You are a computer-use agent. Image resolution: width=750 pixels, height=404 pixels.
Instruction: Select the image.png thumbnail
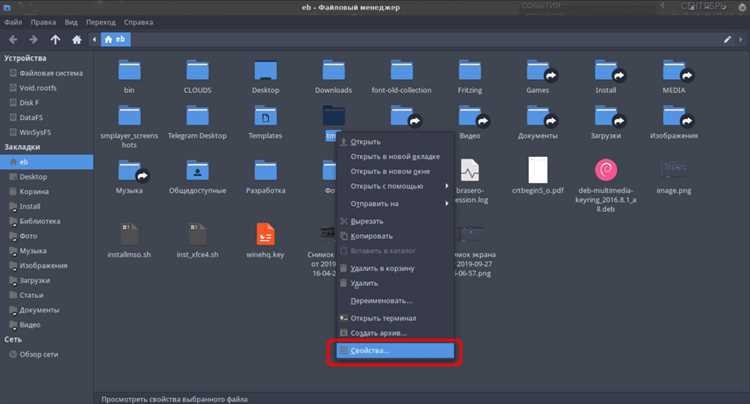(674, 177)
